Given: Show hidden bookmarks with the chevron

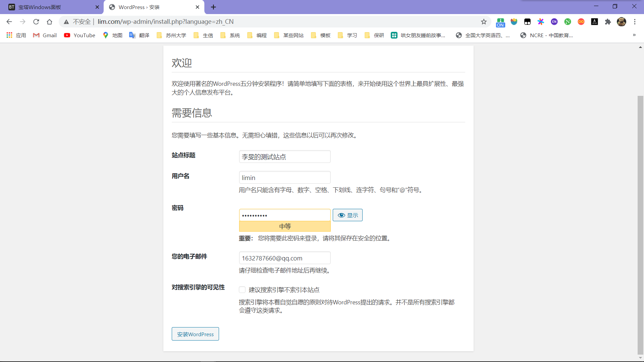Looking at the screenshot, I should click(634, 35).
